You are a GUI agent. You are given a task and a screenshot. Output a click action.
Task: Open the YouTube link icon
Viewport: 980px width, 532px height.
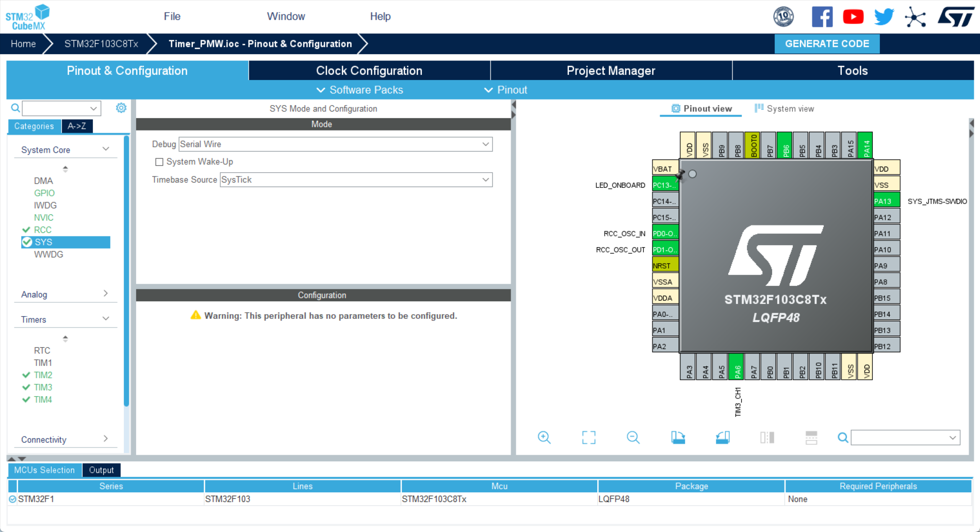[x=853, y=17]
